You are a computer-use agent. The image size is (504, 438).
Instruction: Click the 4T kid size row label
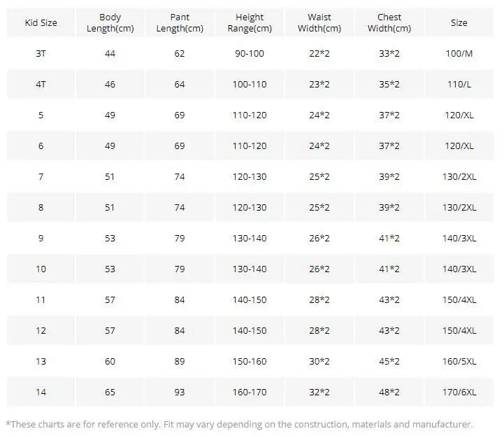pyautogui.click(x=41, y=85)
